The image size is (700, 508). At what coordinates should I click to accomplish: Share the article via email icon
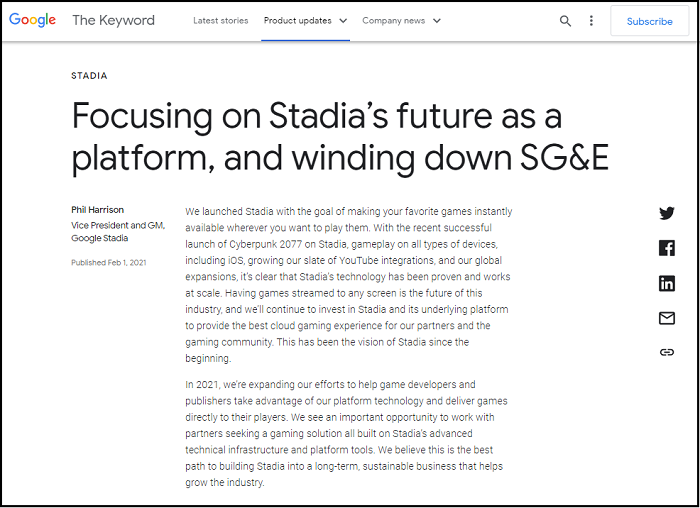pos(667,318)
